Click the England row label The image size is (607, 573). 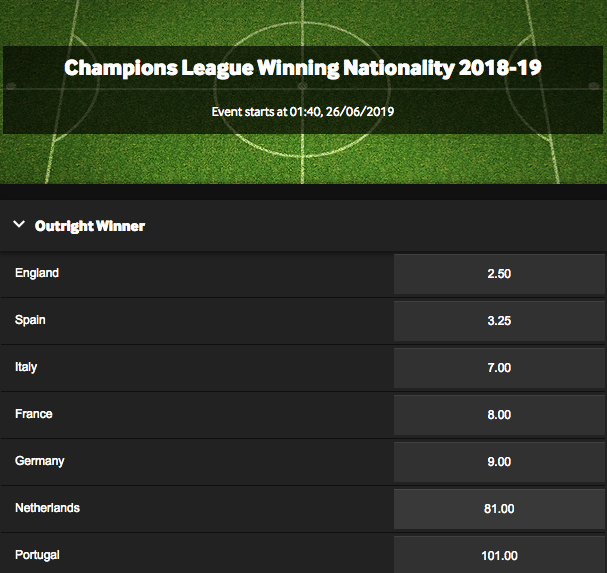[37, 273]
